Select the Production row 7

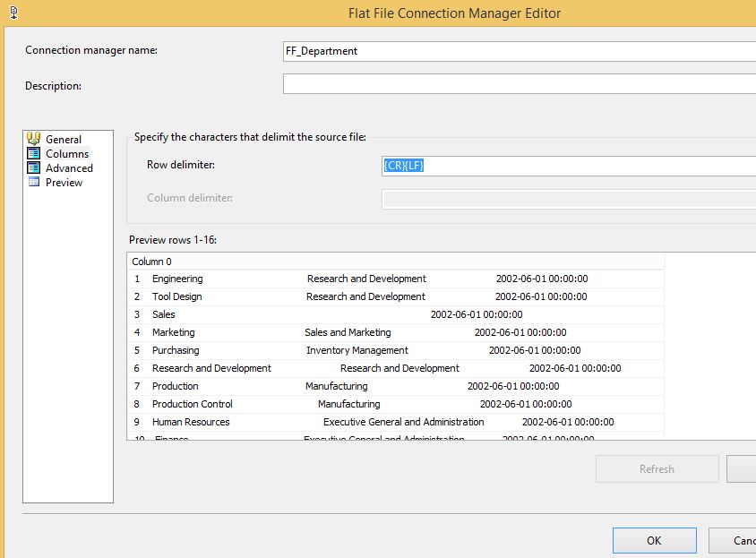coord(396,386)
